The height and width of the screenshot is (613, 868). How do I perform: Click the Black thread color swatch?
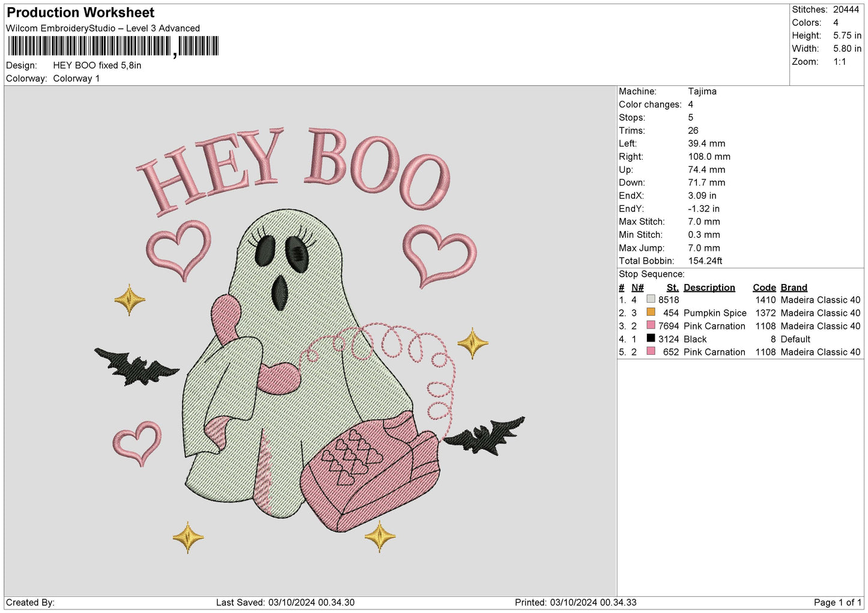click(651, 338)
